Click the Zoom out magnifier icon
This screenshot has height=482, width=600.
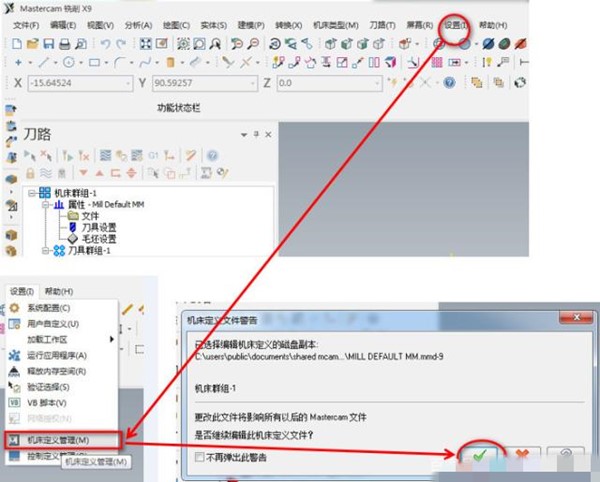pos(253,44)
